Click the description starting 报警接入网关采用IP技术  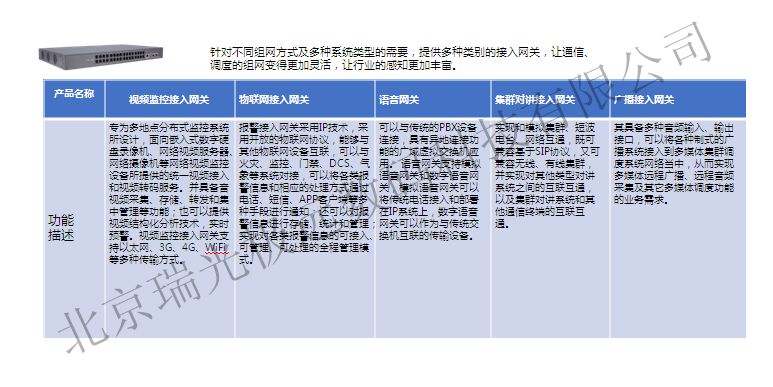(305, 193)
